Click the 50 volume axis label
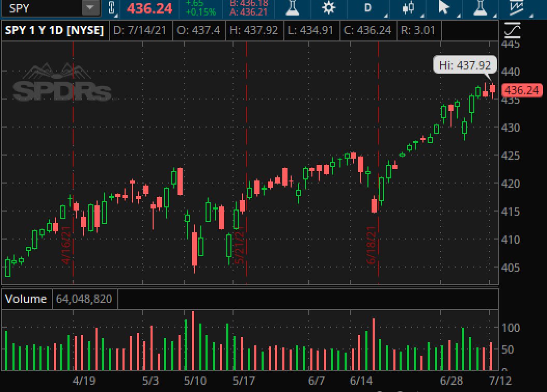Viewport: 547px width, 392px height. pyautogui.click(x=508, y=349)
